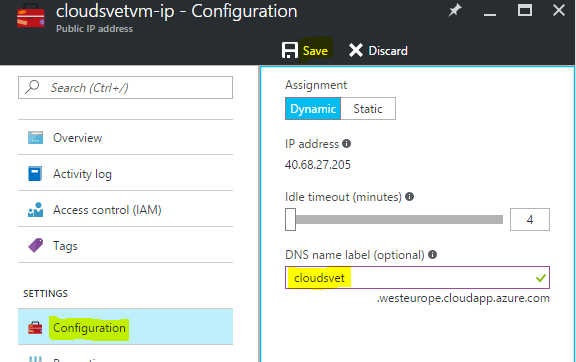The height and width of the screenshot is (362, 576).
Task: Click info icon beside Idle timeout
Action: tap(410, 197)
